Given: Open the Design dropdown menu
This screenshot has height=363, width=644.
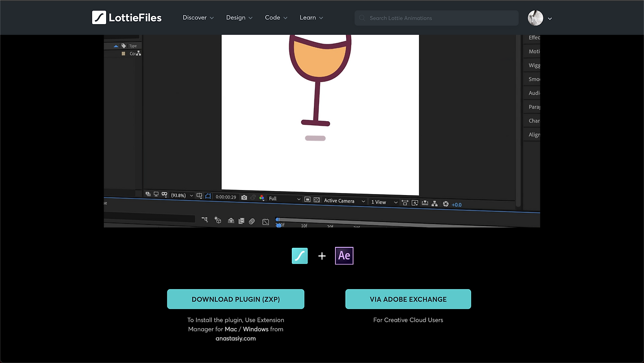Looking at the screenshot, I should [x=239, y=18].
